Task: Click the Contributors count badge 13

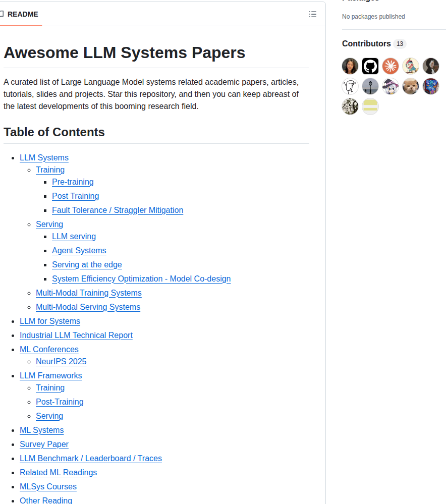Action: tap(400, 44)
